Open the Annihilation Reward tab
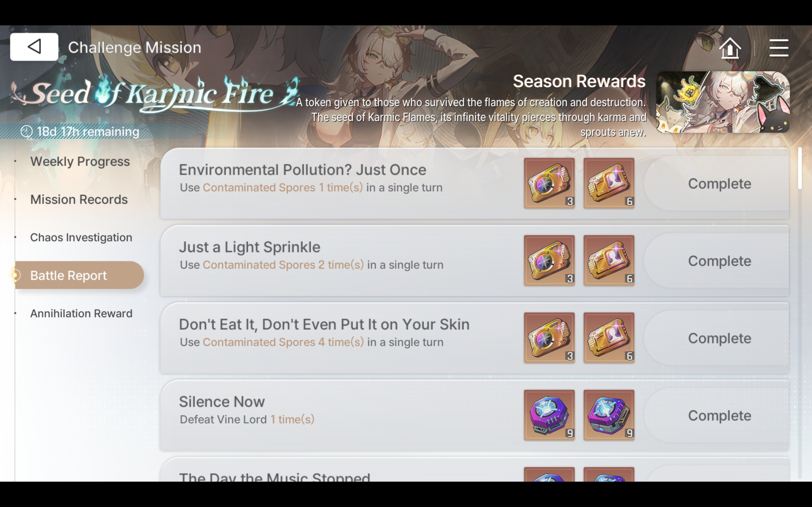Viewport: 812px width, 507px height. click(x=81, y=313)
